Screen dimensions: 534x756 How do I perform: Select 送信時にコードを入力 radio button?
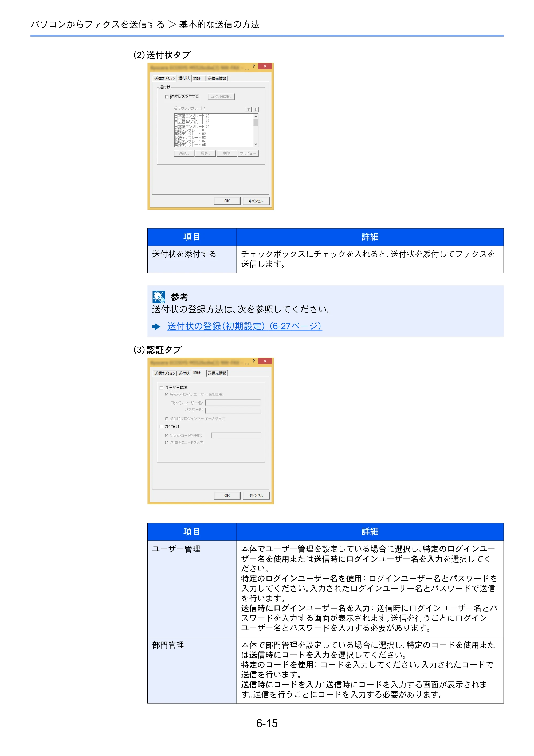point(166,442)
